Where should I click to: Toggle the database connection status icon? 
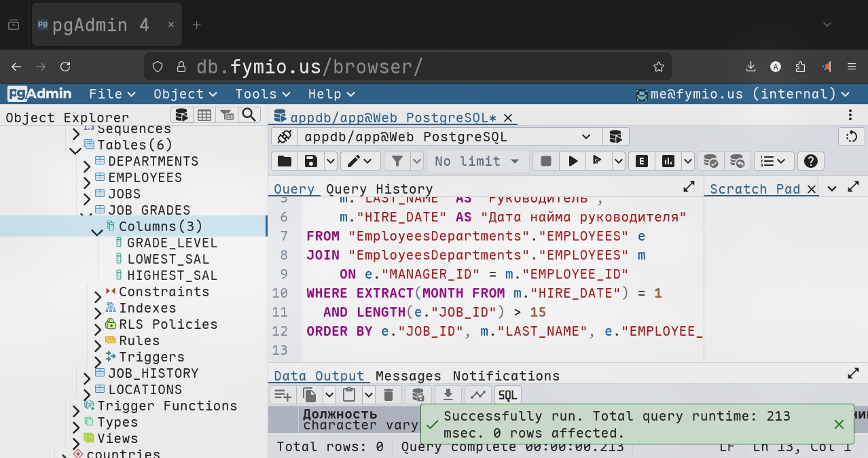285,137
